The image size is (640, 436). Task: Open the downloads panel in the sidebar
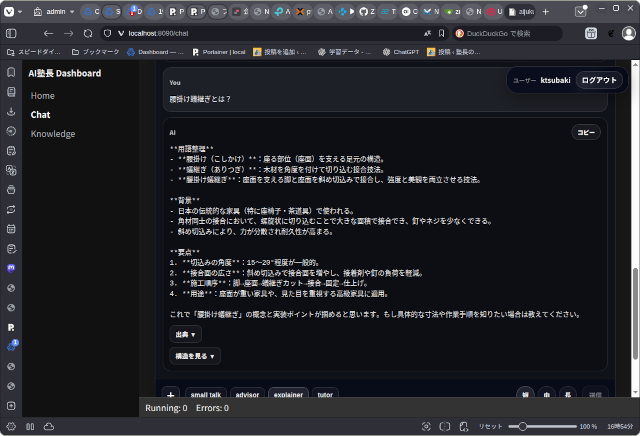[x=11, y=110]
